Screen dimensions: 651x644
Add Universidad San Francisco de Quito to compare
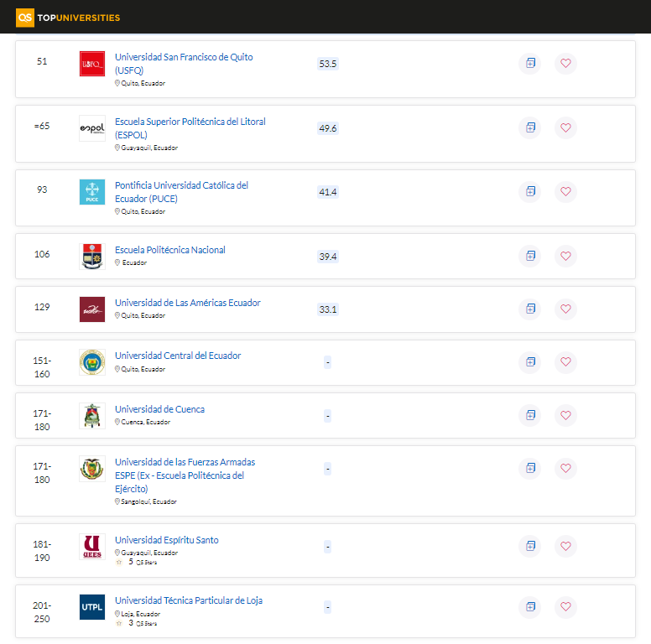(529, 63)
